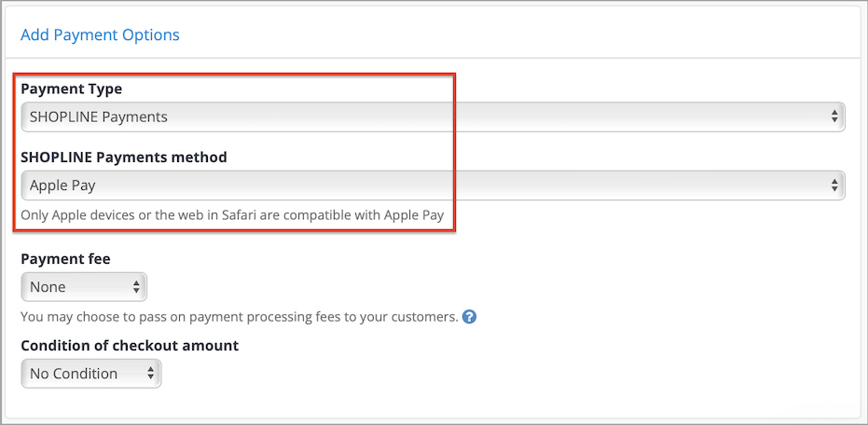Screen dimensions: 868x425
Task: Click the stepper arrows on Payment Type select
Action: tap(834, 117)
